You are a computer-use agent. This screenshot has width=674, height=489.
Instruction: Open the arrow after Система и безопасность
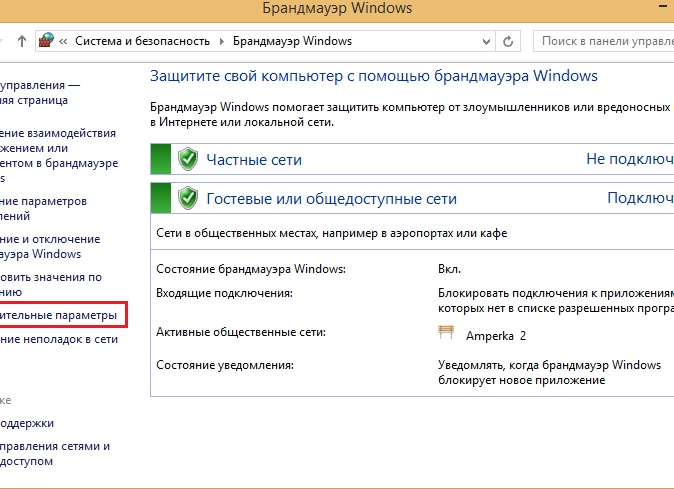click(222, 42)
